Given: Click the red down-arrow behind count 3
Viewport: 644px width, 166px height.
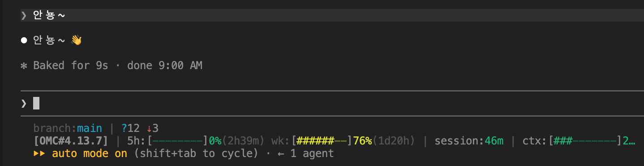Looking at the screenshot, I should 149,128.
